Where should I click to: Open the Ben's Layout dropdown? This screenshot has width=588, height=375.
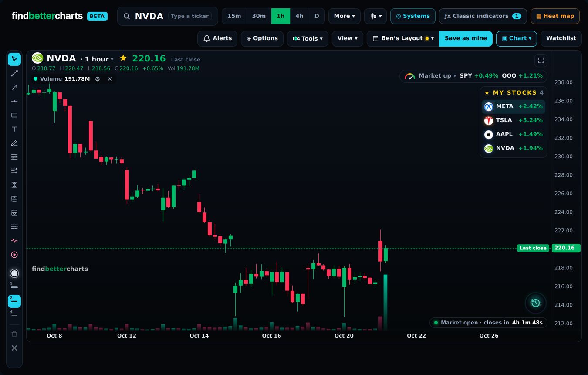(403, 38)
